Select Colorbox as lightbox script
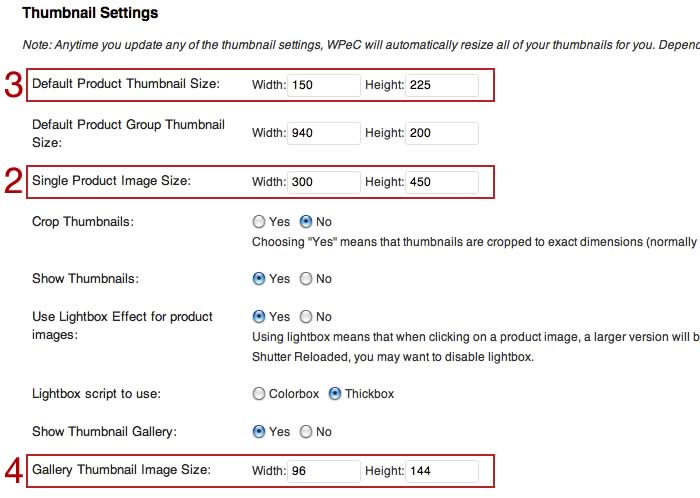 click(x=259, y=394)
